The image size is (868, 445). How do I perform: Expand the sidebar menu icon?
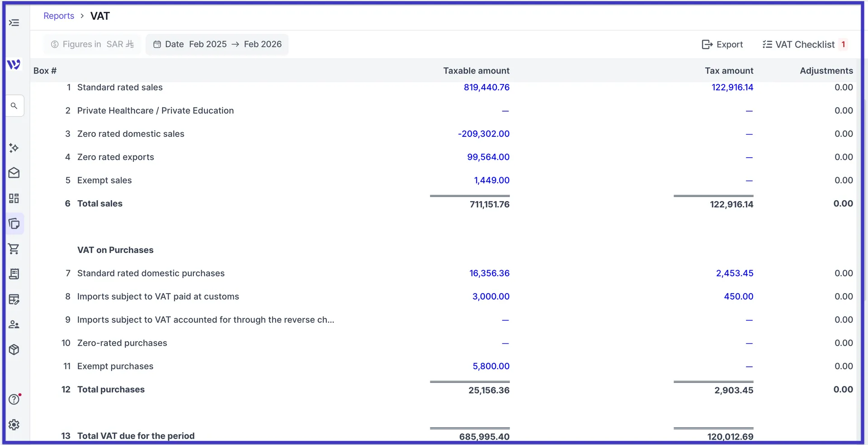click(14, 23)
